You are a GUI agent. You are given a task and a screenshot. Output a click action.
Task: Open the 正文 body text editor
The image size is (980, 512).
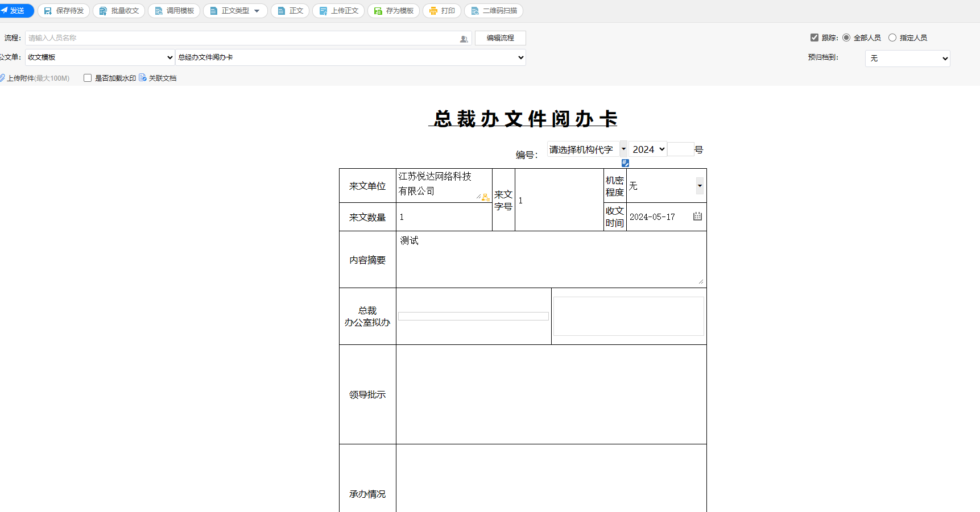290,11
